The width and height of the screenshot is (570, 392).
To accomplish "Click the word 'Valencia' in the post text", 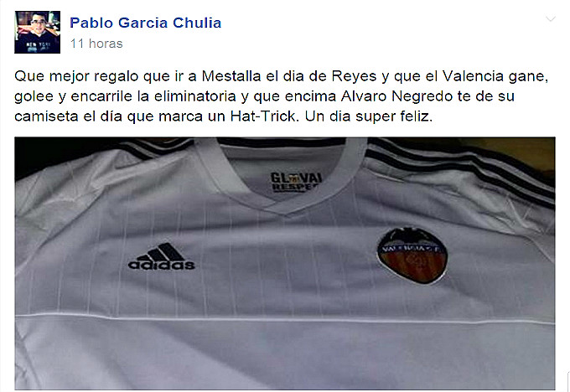I will [473, 76].
